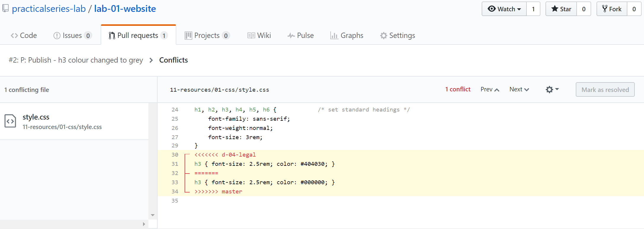Switch to the Issues tab
Screen dimensions: 644x229
[72, 35]
